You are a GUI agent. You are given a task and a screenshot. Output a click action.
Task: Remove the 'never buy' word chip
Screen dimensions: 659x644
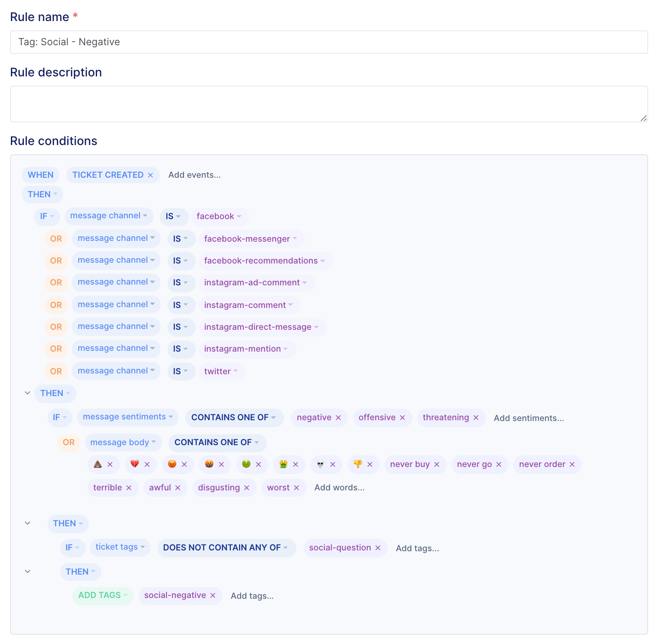(x=437, y=464)
